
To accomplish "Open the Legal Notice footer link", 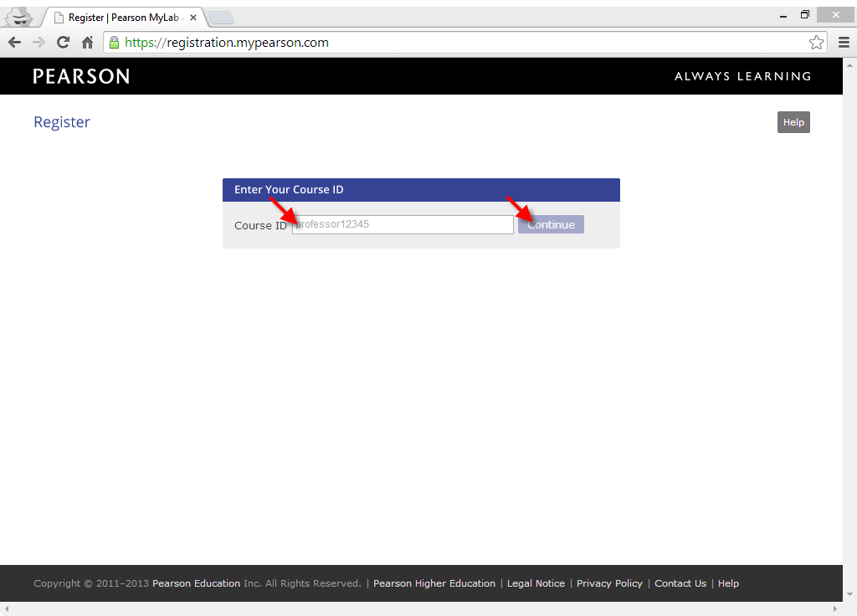I will [x=536, y=583].
